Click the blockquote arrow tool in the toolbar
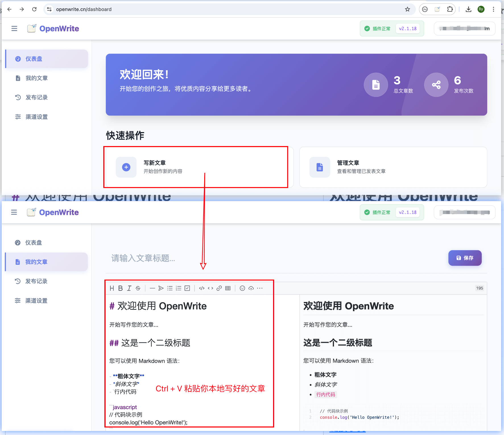 161,288
